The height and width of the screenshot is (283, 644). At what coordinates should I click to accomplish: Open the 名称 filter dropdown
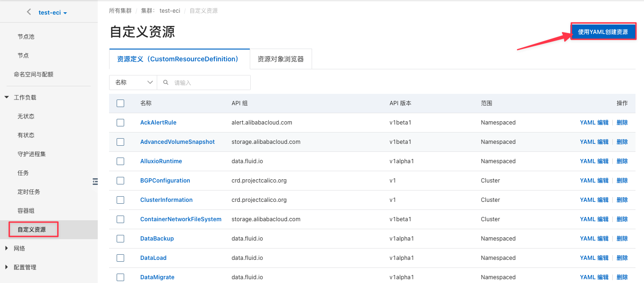(133, 83)
